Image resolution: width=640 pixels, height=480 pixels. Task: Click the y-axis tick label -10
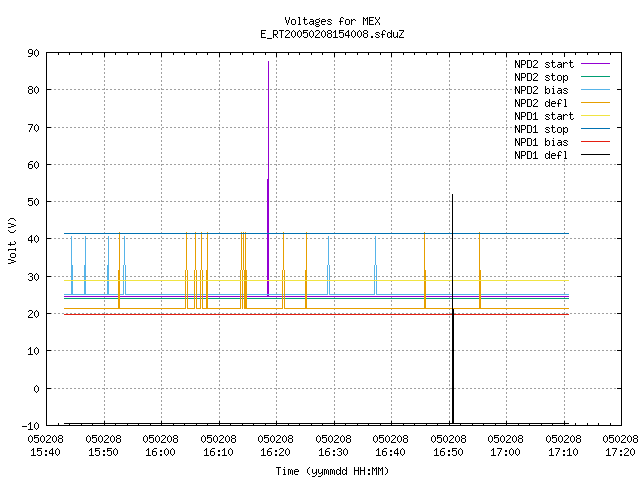[31, 427]
